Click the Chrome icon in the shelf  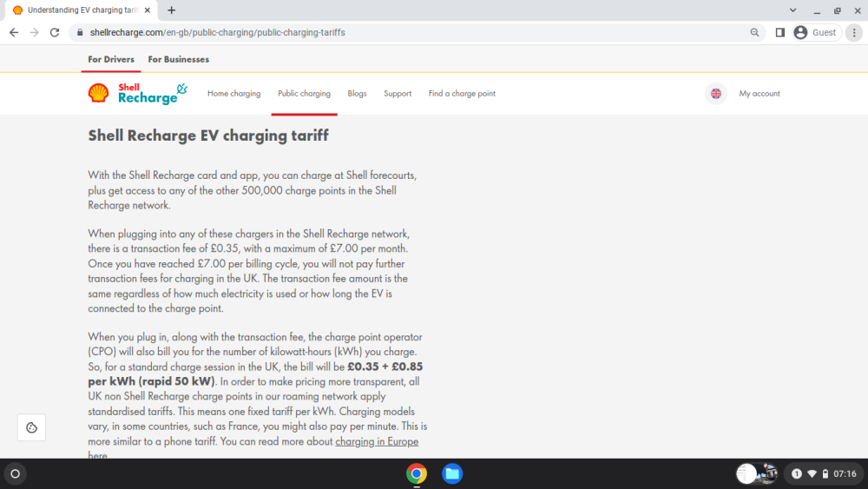pyautogui.click(x=417, y=474)
